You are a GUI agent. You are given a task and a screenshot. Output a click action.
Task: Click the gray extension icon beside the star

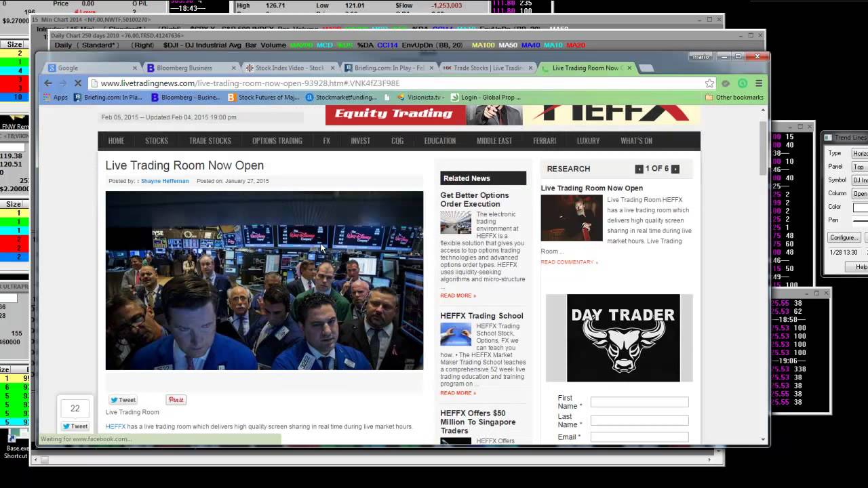point(726,83)
